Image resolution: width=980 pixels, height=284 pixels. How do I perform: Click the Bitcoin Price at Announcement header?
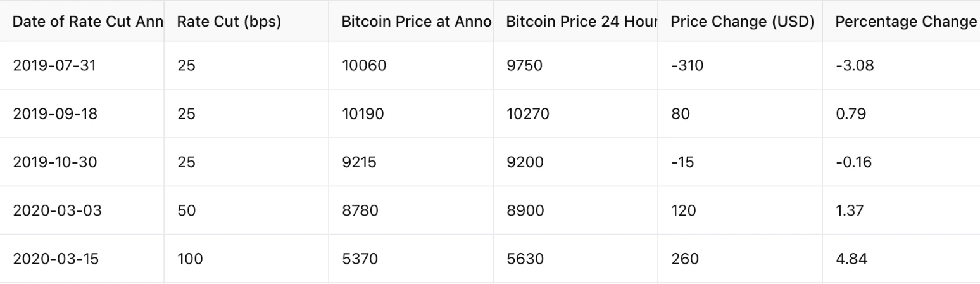pos(411,21)
